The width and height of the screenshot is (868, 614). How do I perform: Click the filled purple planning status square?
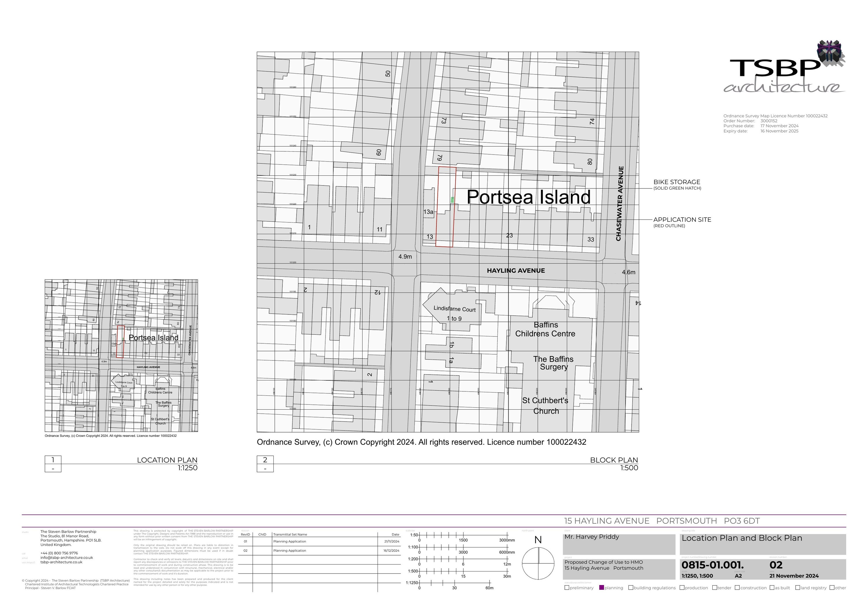coord(602,588)
